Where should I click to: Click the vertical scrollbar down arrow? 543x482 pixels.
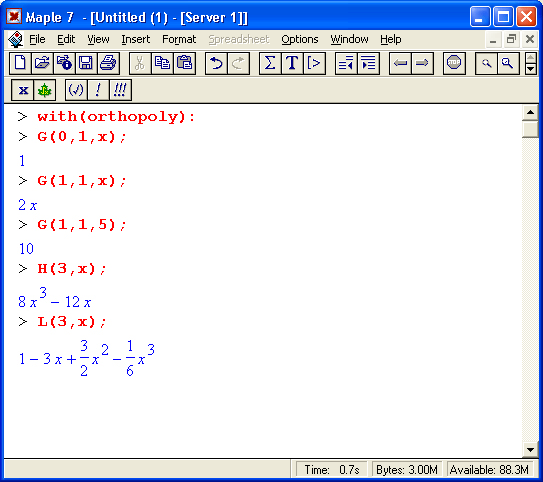point(530,450)
